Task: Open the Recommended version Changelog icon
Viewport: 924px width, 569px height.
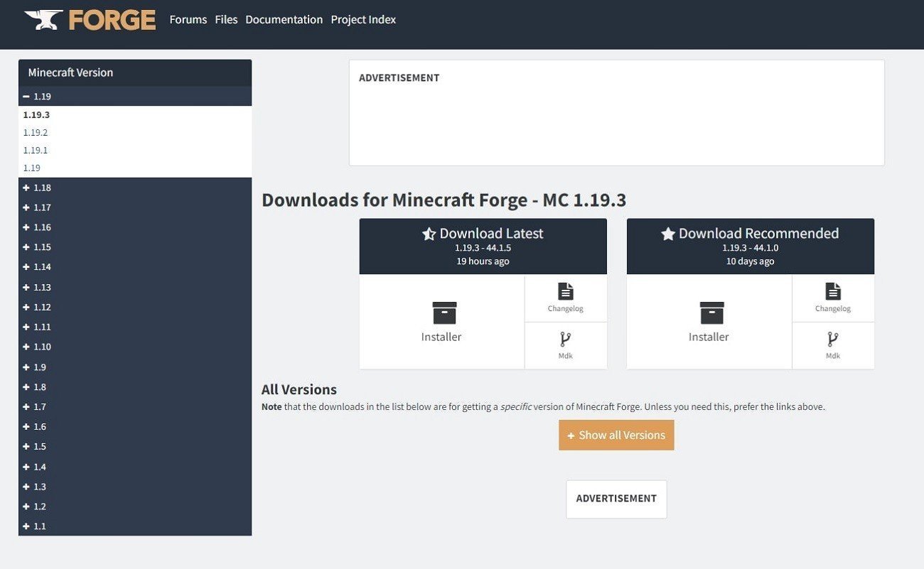Action: (833, 298)
